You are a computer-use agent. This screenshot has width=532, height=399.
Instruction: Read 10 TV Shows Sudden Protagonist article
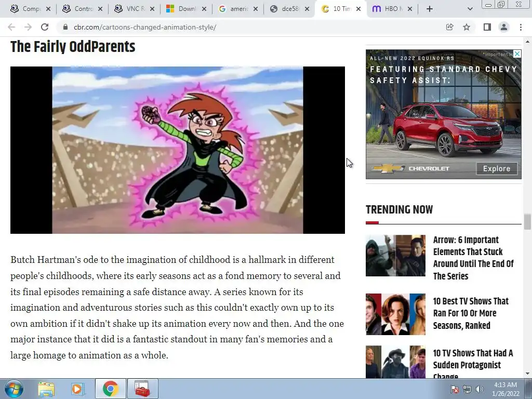[x=473, y=363]
